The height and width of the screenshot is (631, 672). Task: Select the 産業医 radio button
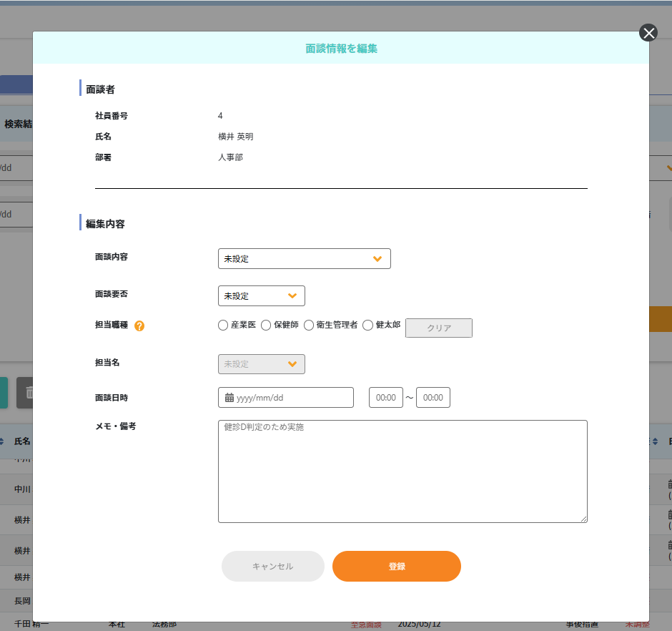[x=223, y=326]
